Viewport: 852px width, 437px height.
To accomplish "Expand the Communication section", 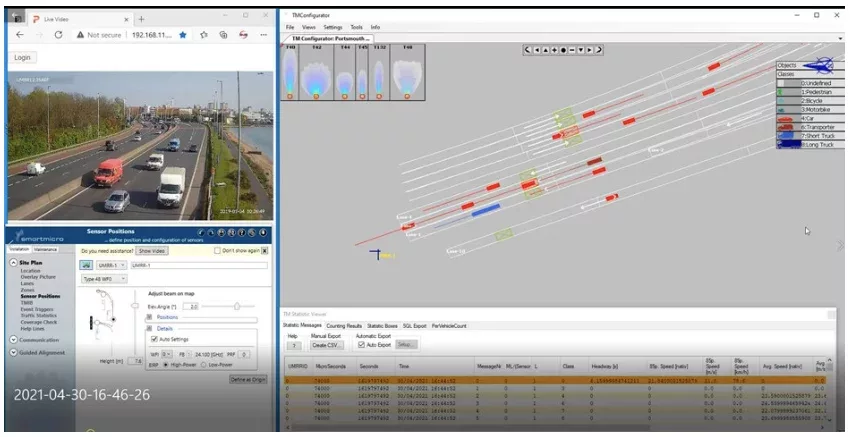I will 40,340.
